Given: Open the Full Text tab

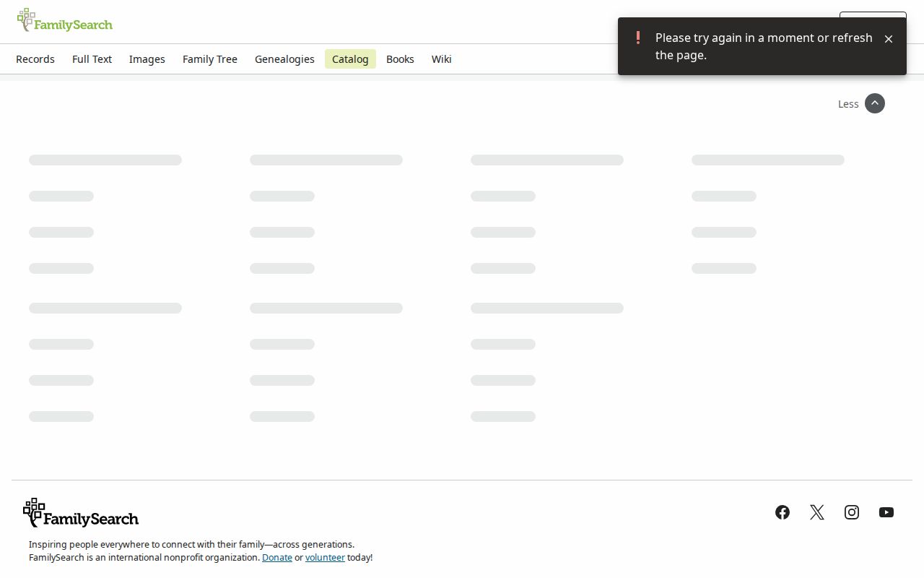Looking at the screenshot, I should click(92, 59).
